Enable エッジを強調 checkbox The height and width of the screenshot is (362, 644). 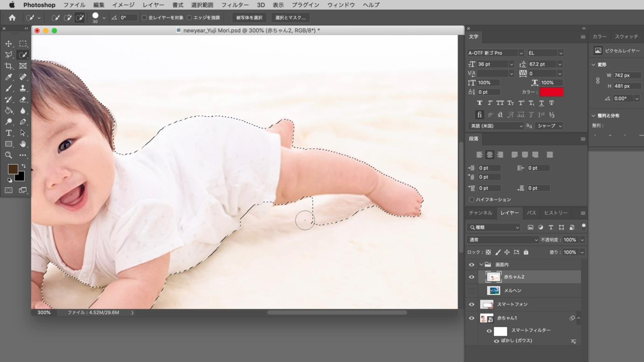click(x=189, y=18)
